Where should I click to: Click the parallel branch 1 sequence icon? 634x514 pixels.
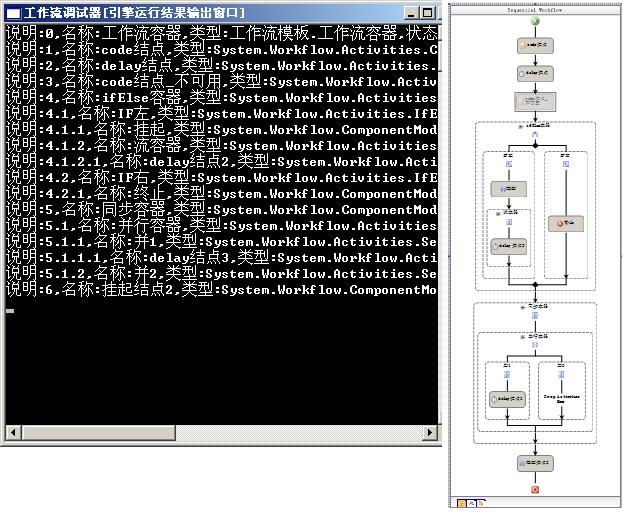point(507,374)
